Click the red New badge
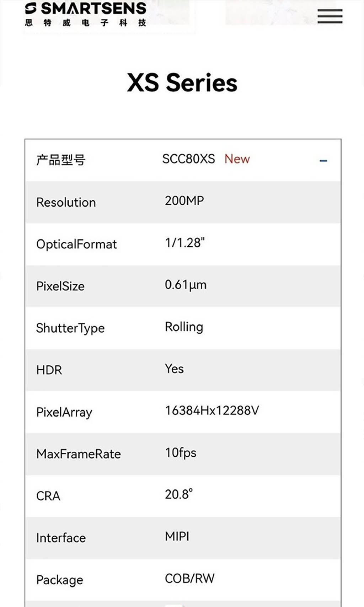Screen dimensions: 364x607 click(237, 159)
